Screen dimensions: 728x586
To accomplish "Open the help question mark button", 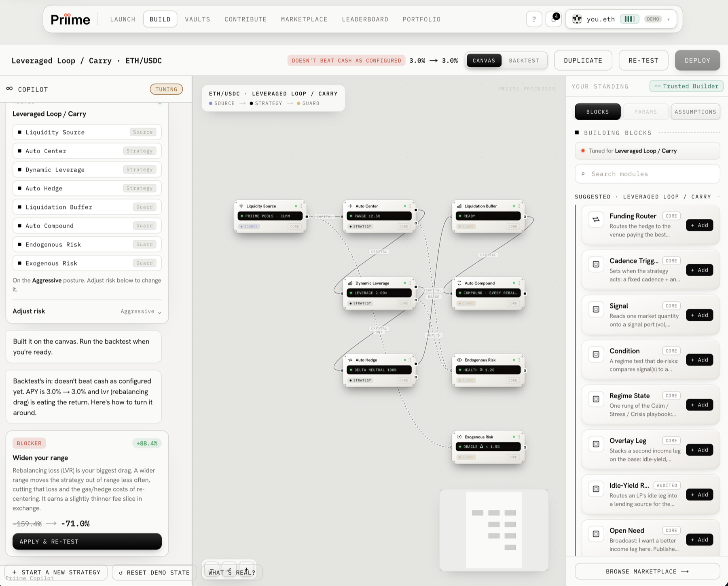I will click(x=534, y=19).
